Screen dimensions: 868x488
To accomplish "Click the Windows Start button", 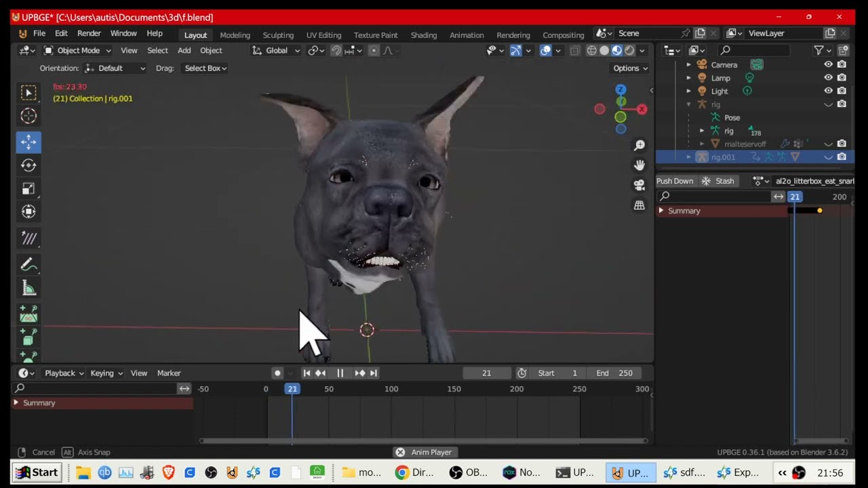I will coord(37,472).
